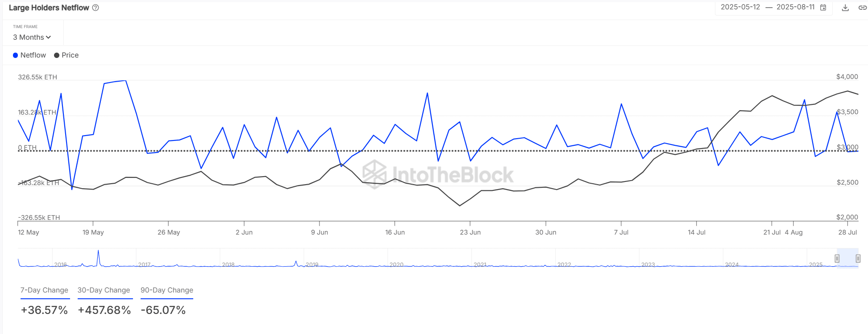Click the 2020 point in the navigator timeline
868x334 pixels.
coord(396,264)
